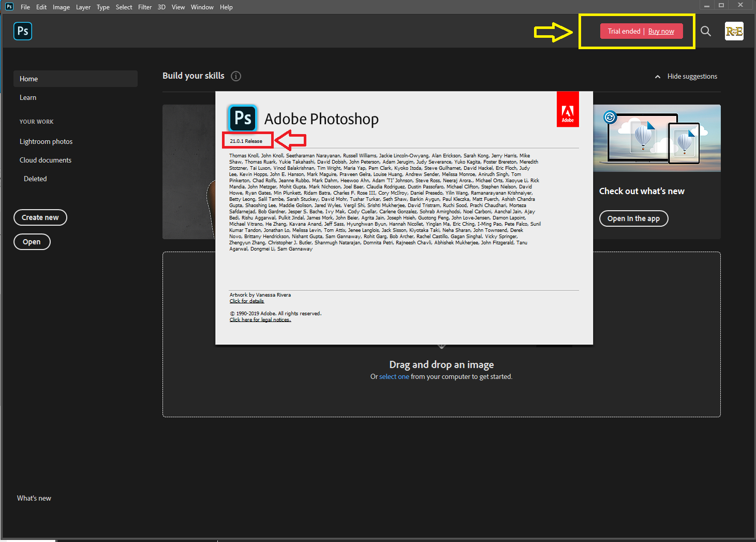Screen dimensions: 756x542
Task: Open Lightroom photos
Action: click(x=46, y=141)
